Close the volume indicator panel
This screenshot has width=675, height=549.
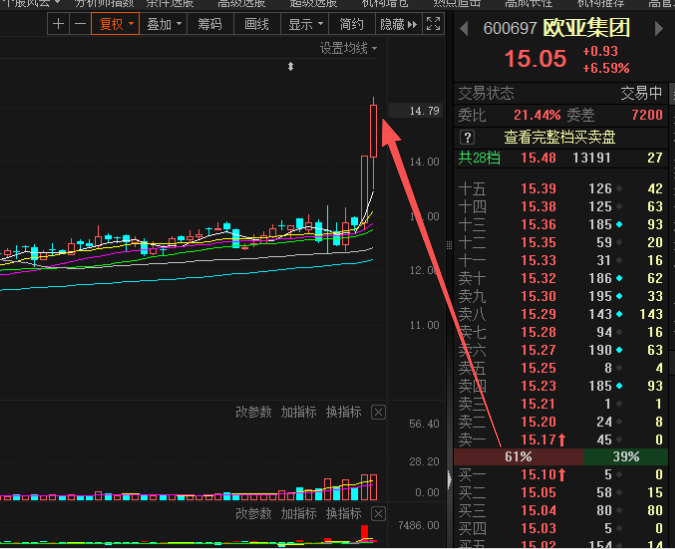[378, 413]
